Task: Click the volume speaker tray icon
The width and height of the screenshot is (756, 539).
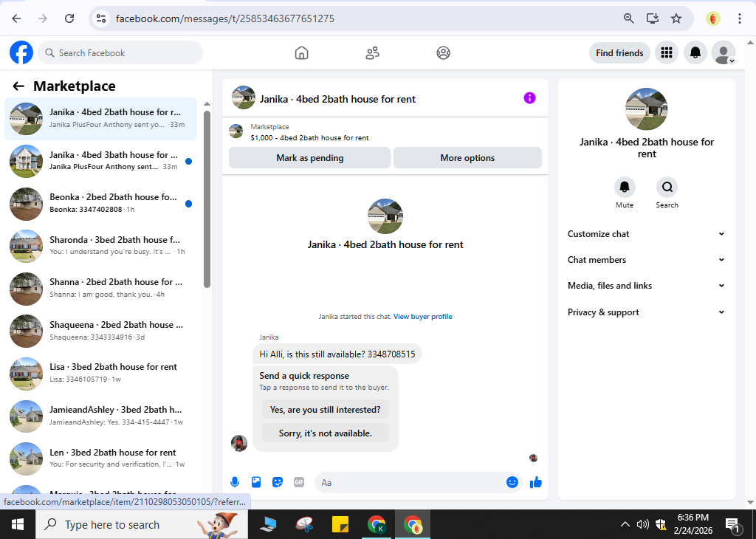Action: click(x=642, y=524)
